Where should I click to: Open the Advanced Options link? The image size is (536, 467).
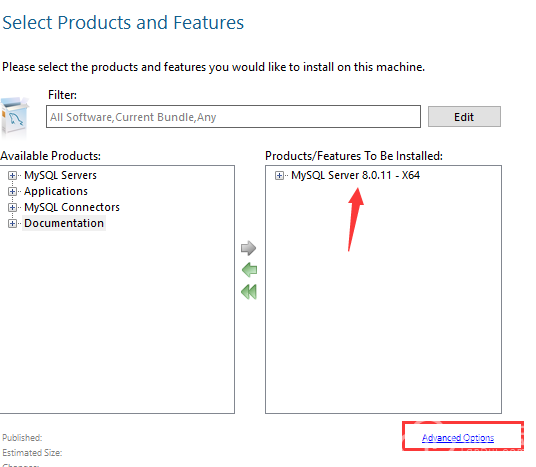[458, 438]
